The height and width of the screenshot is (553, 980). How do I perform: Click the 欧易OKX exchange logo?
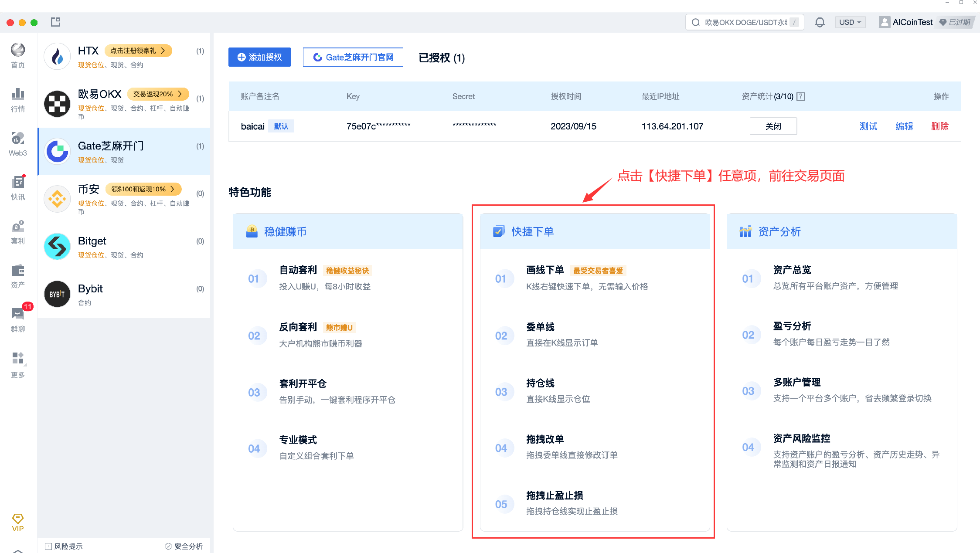point(57,104)
